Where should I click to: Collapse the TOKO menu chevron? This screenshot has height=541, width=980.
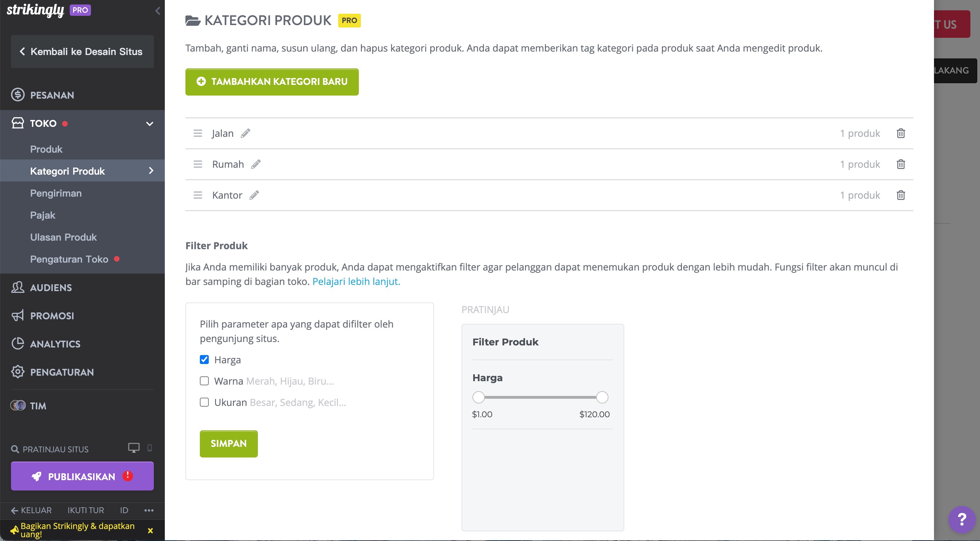point(149,124)
